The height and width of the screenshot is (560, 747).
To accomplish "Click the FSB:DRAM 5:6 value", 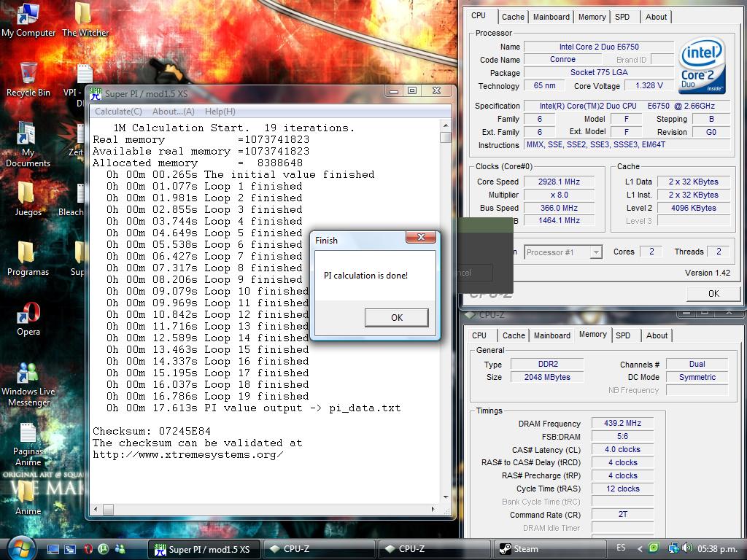I will (x=622, y=436).
